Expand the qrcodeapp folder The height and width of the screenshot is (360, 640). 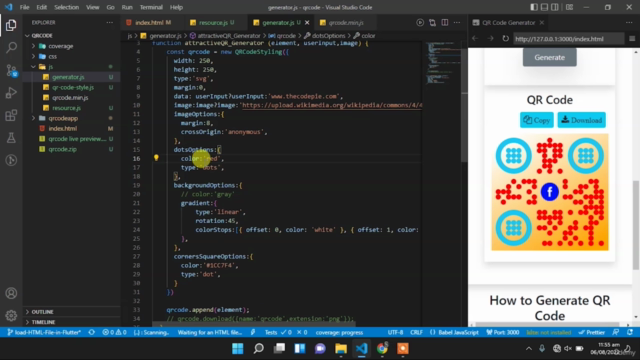pyautogui.click(x=33, y=118)
